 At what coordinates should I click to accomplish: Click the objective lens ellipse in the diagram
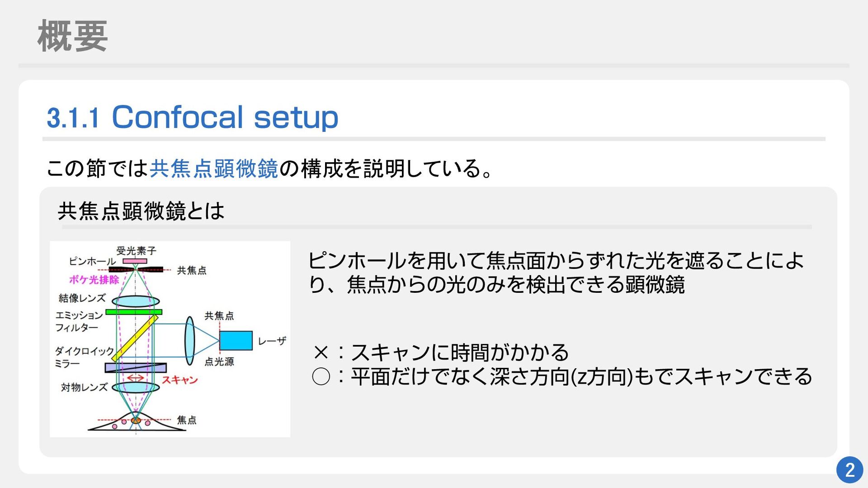coord(136,387)
